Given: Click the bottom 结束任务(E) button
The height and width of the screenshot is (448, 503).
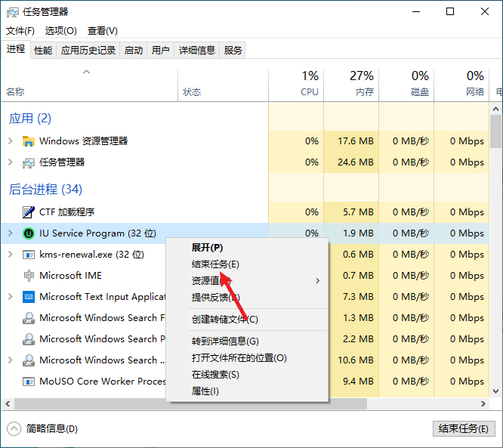Looking at the screenshot, I should [464, 429].
